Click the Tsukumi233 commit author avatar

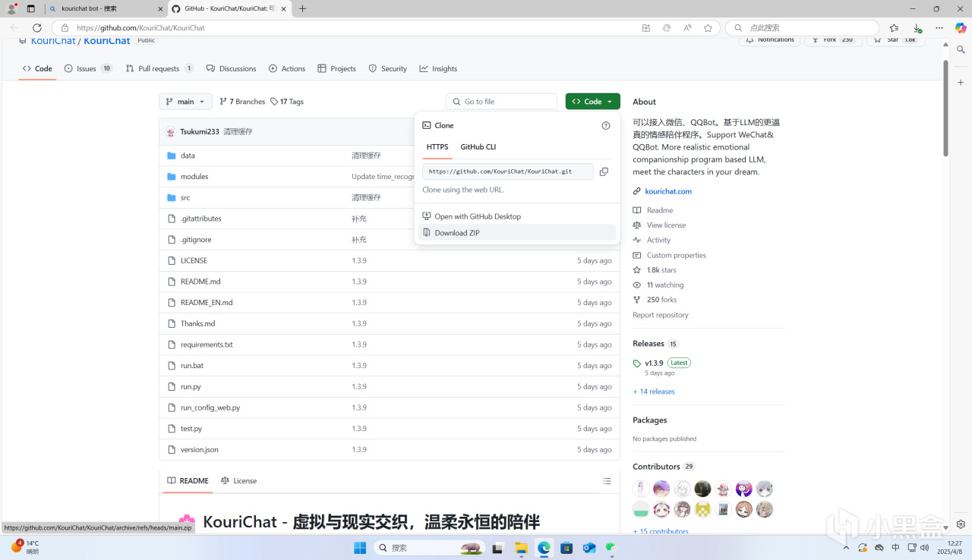point(171,132)
